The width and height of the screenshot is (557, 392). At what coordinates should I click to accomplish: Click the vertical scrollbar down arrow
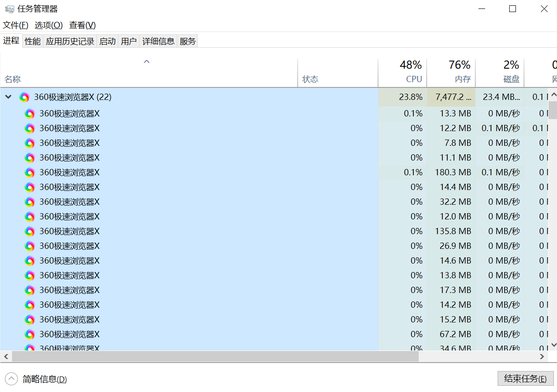pyautogui.click(x=553, y=345)
